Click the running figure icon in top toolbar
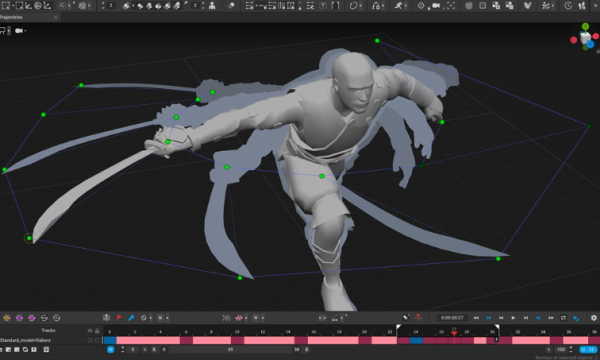This screenshot has width=600, height=360. pyautogui.click(x=398, y=5)
